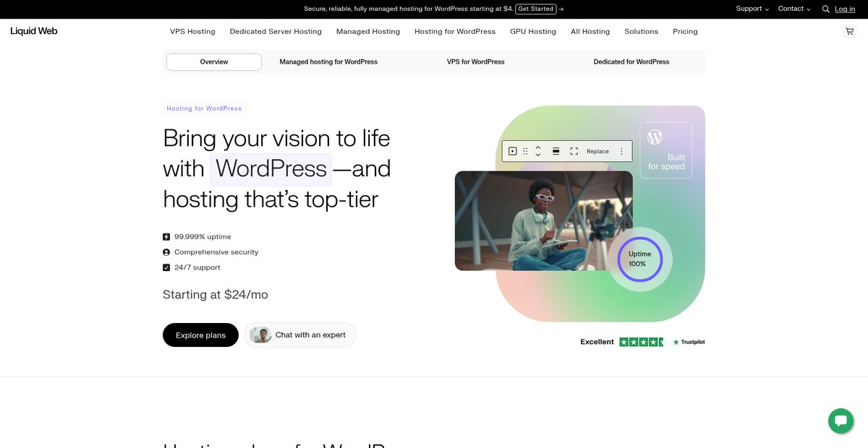The height and width of the screenshot is (448, 868).
Task: Expand the Contact dropdown
Action: pos(794,9)
